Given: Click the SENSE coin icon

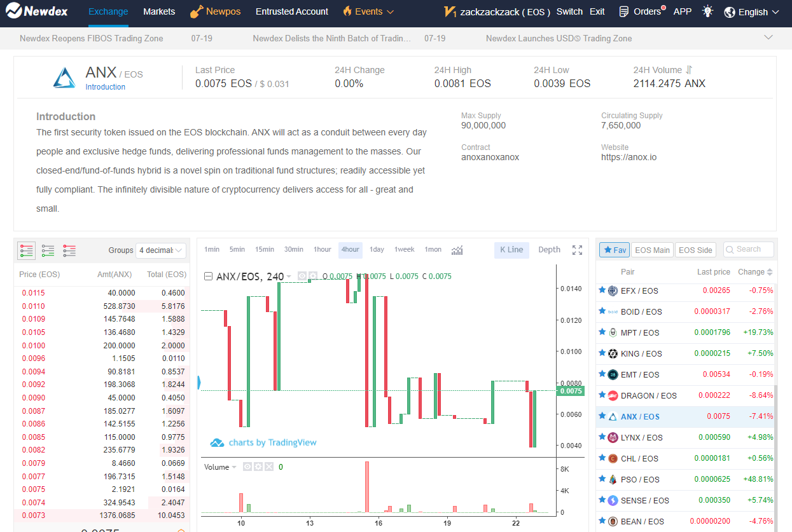Looking at the screenshot, I should pos(613,500).
